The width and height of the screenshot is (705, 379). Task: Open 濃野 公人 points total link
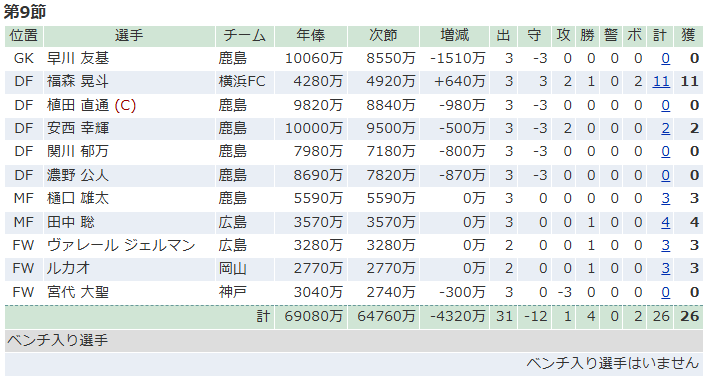(665, 175)
